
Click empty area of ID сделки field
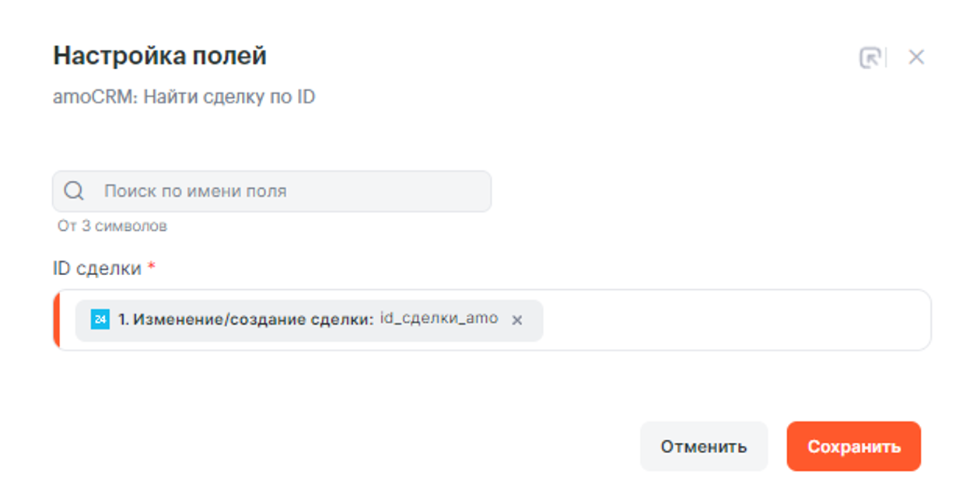point(731,320)
